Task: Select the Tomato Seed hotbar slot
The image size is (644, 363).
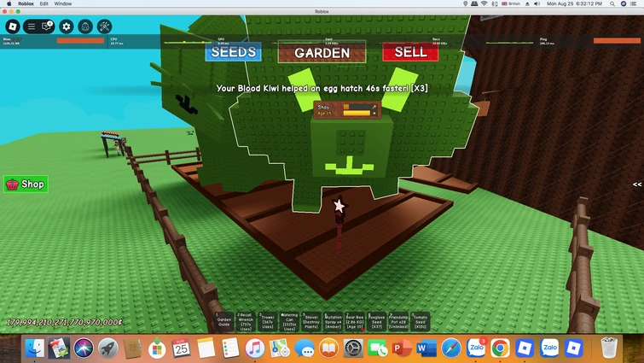Action: pyautogui.click(x=421, y=321)
